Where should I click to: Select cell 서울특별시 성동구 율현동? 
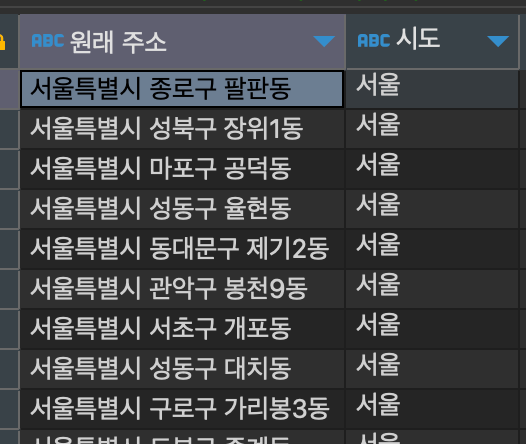click(182, 209)
